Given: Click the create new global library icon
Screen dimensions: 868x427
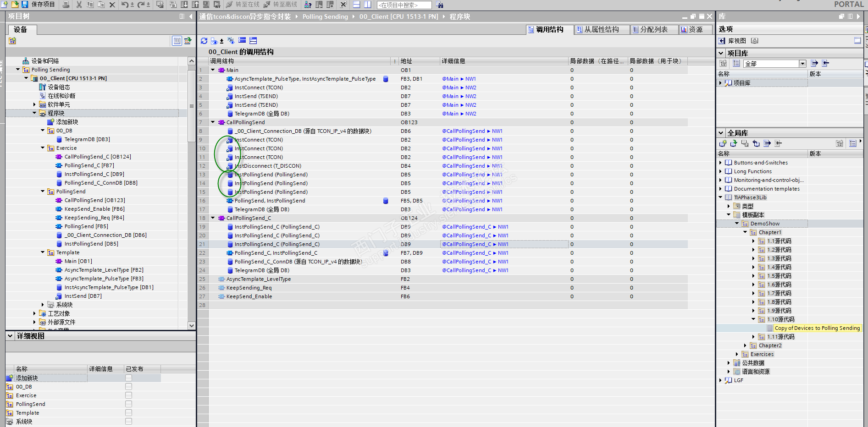Looking at the screenshot, I should 723,143.
